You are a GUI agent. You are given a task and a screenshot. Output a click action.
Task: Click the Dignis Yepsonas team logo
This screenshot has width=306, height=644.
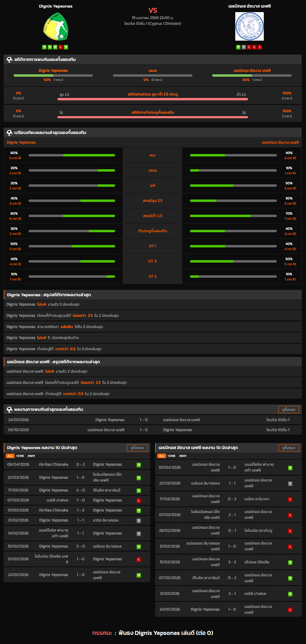56,27
